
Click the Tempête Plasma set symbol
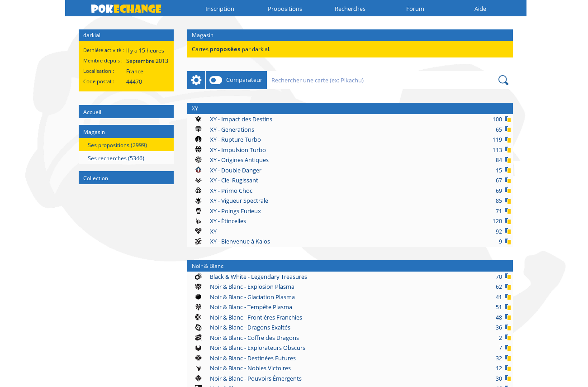pyautogui.click(x=198, y=307)
